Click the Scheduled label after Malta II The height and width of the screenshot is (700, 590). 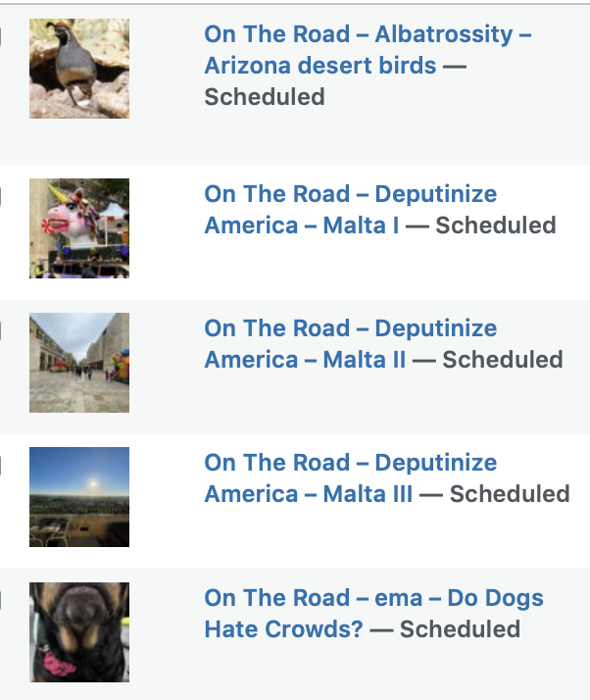coord(503,360)
